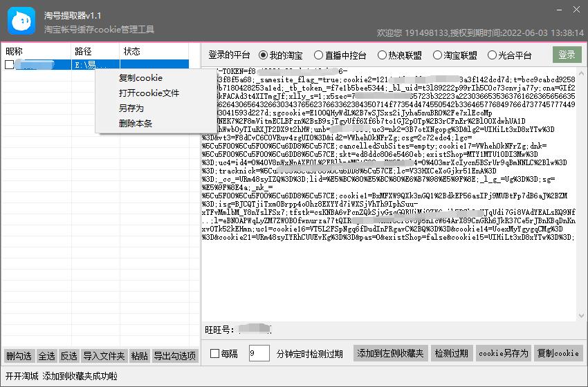Click the bottom-right 复制cookie button
Screen dimensions: 588x387
tap(558, 353)
